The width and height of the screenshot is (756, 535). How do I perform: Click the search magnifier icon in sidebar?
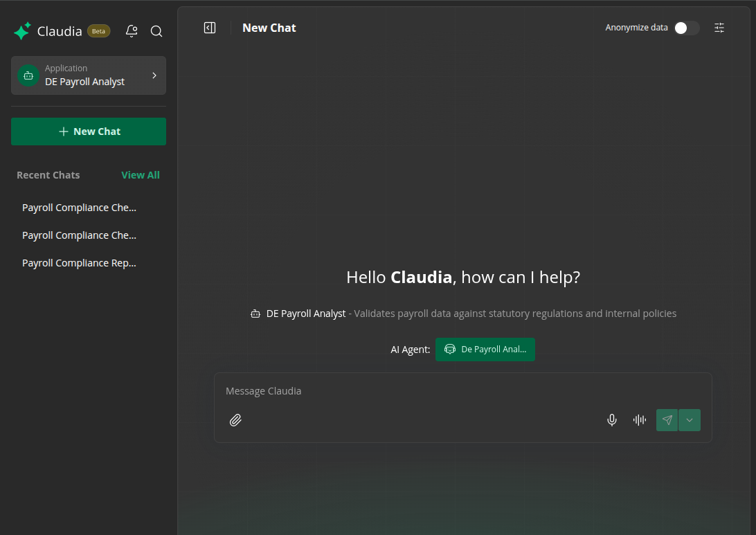(x=156, y=31)
